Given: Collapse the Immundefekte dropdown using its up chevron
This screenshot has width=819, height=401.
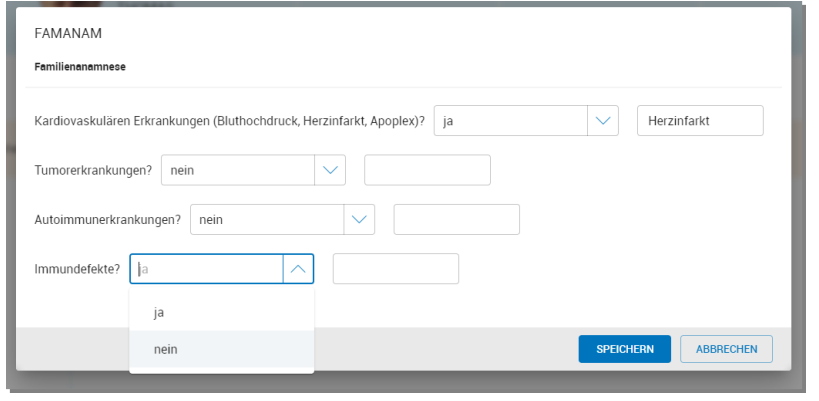Looking at the screenshot, I should coord(298,269).
